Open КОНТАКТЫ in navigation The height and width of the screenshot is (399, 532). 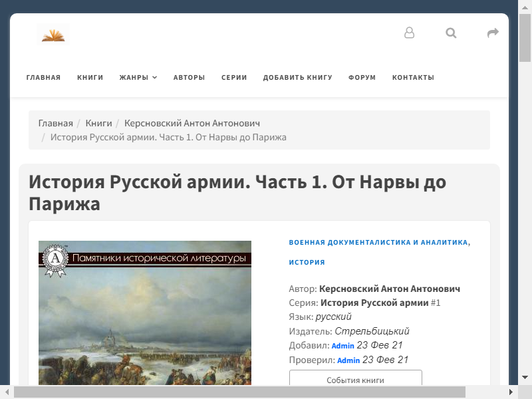(x=413, y=77)
